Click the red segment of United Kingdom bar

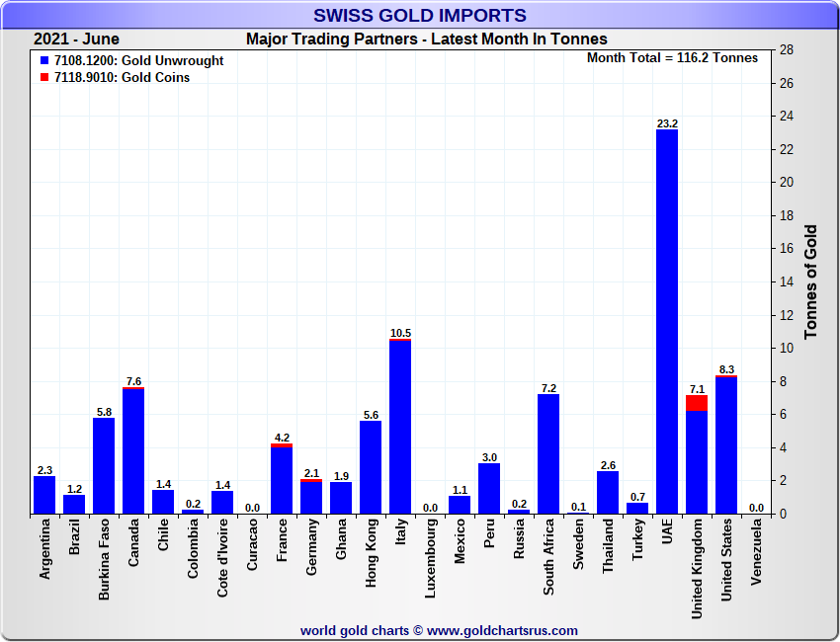pos(697,402)
